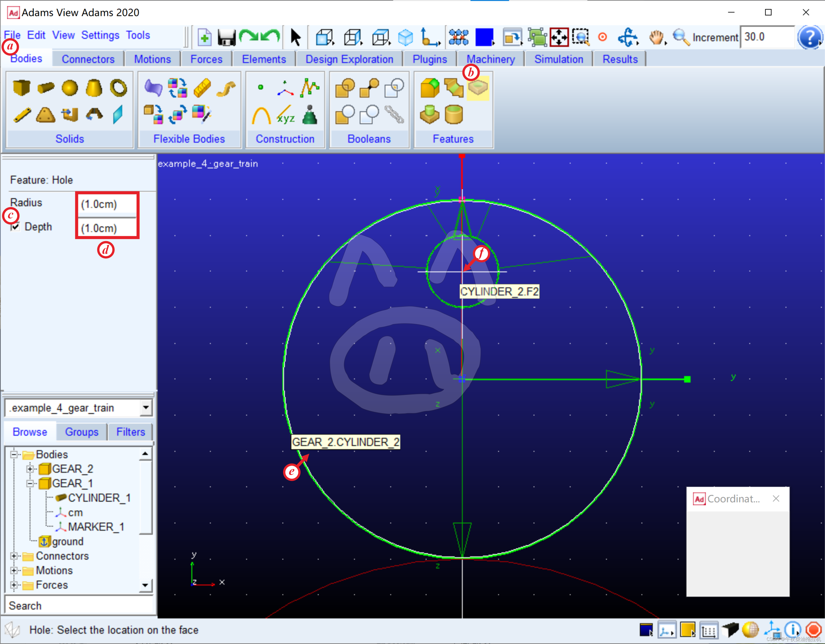Expand the Motions folder node
The width and height of the screenshot is (825, 644).
[14, 570]
